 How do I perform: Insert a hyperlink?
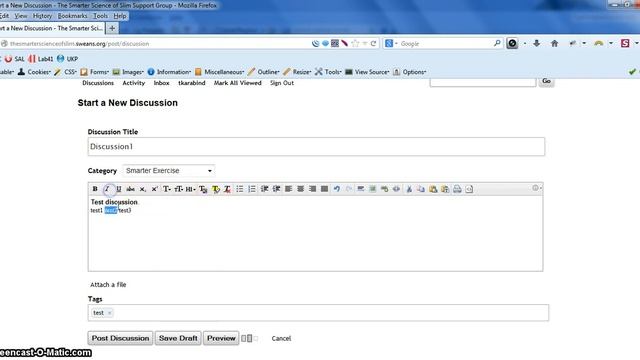click(x=384, y=189)
